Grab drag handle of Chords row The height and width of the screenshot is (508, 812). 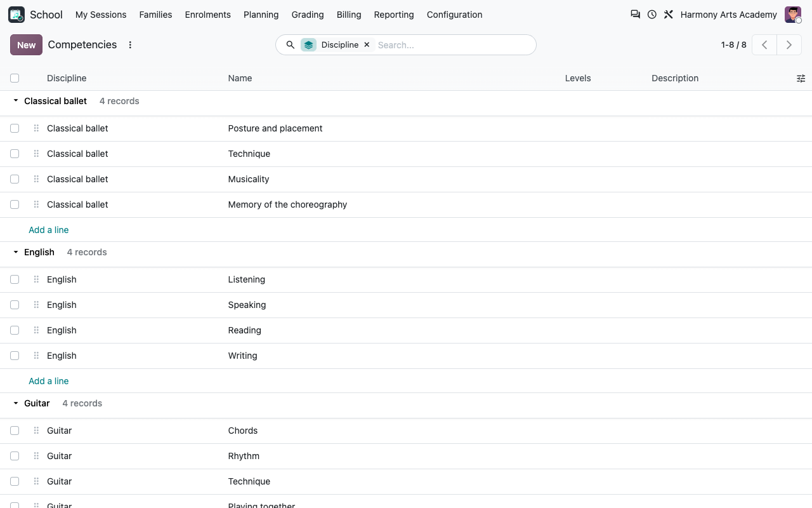point(36,431)
